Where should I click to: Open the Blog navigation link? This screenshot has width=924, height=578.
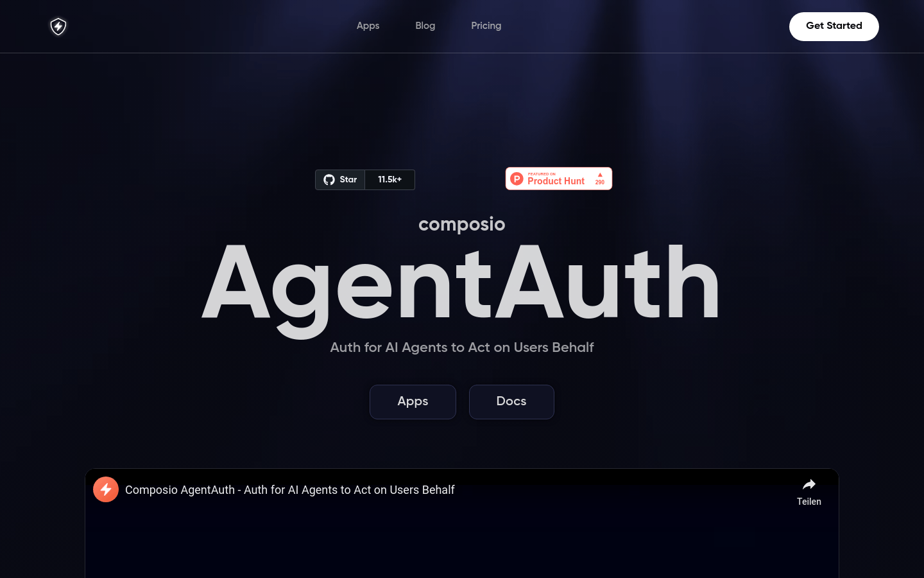425,26
